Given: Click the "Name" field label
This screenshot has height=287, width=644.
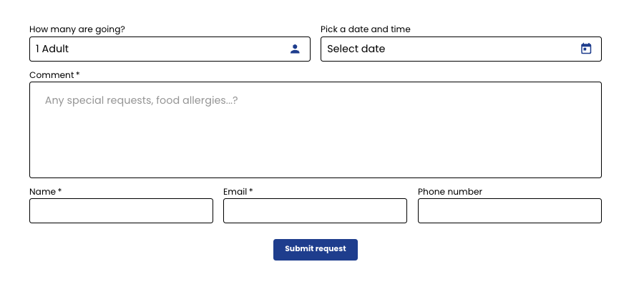Looking at the screenshot, I should [x=43, y=192].
